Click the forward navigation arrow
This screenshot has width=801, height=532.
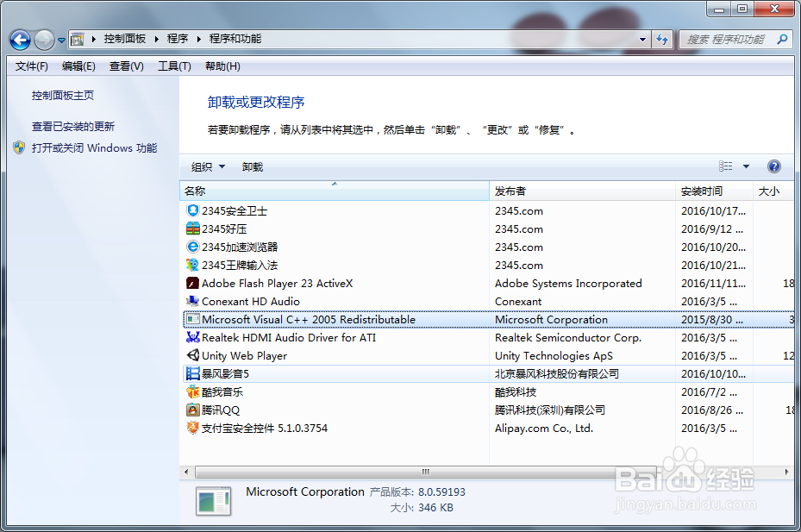click(44, 40)
